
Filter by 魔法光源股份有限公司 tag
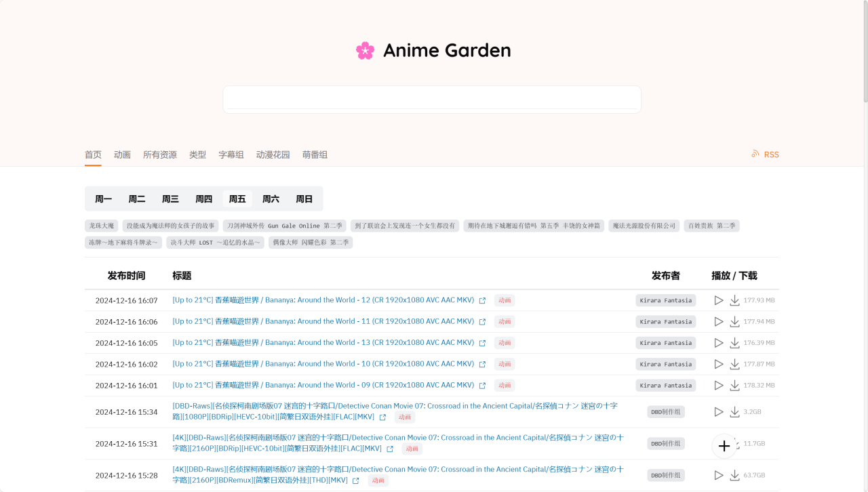click(644, 226)
